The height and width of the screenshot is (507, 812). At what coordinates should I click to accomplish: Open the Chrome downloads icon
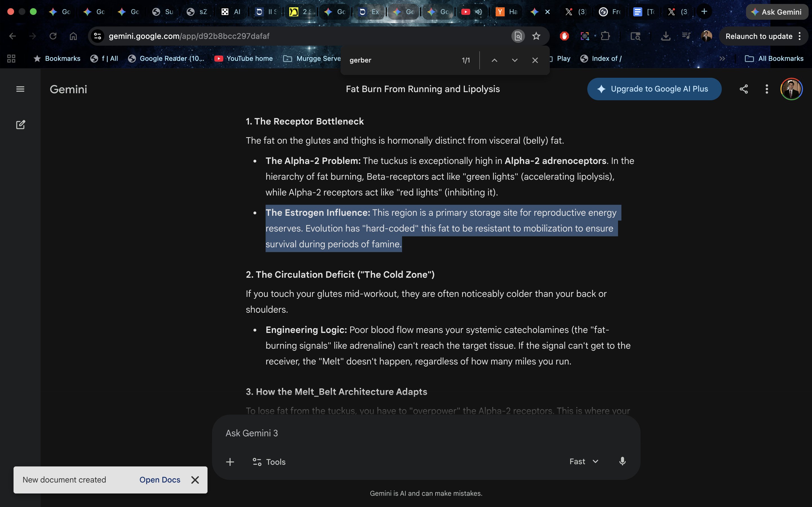pyautogui.click(x=665, y=36)
